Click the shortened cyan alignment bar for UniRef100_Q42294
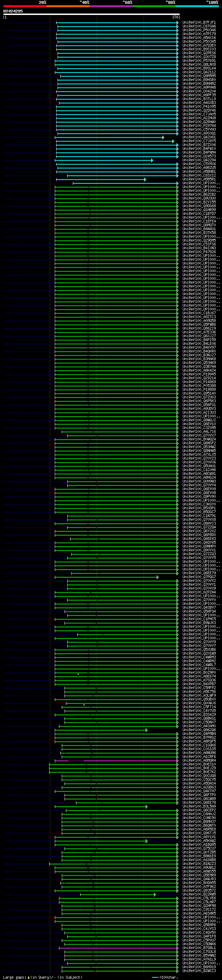The height and width of the screenshot is (980, 222). (104, 160)
